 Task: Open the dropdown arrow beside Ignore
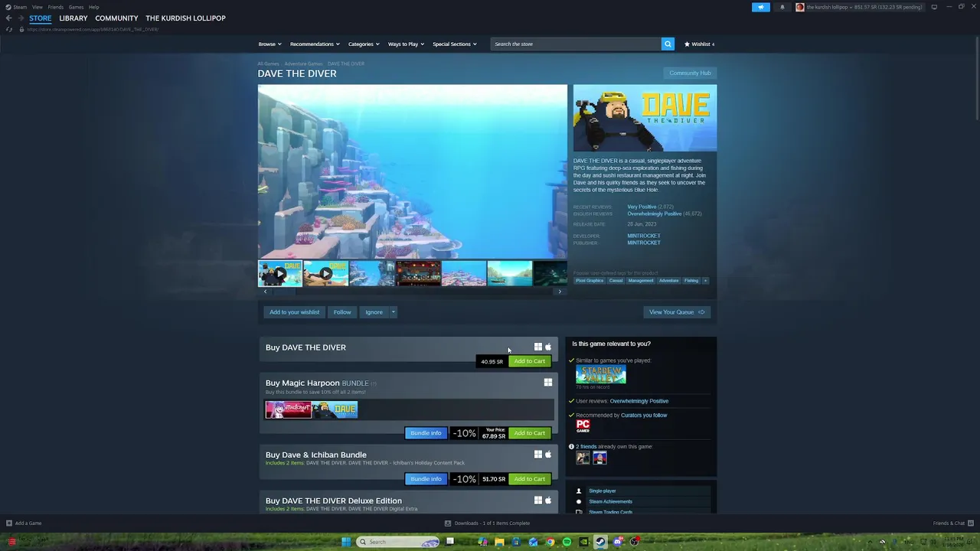(x=393, y=312)
